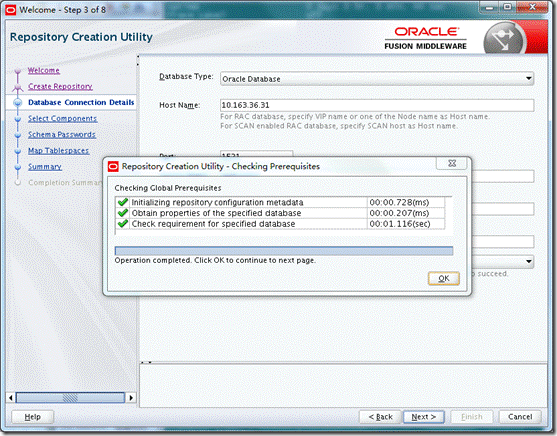Click the Back button
This screenshot has height=436, width=557.
(x=380, y=417)
